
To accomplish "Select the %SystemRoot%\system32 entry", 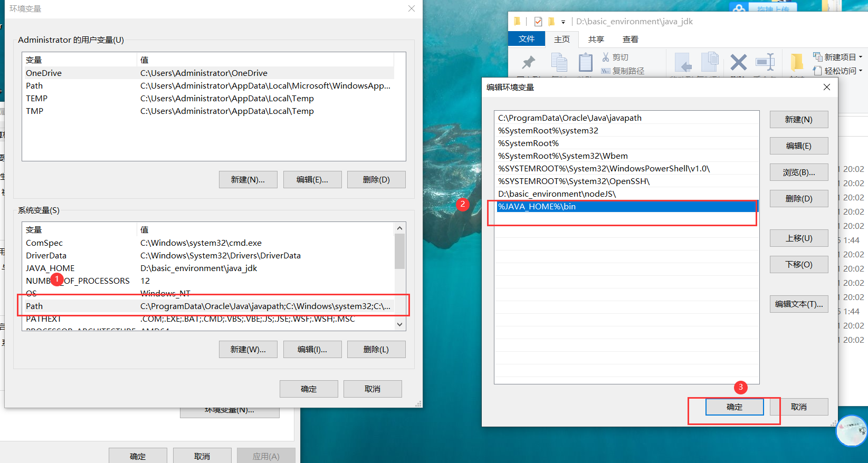I will click(626, 131).
